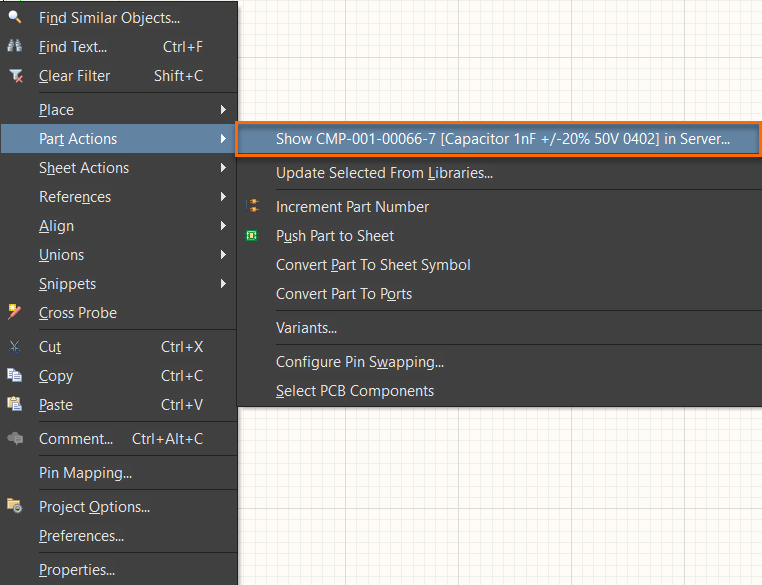Click the Project Options folder icon
The image size is (762, 585).
coord(15,506)
